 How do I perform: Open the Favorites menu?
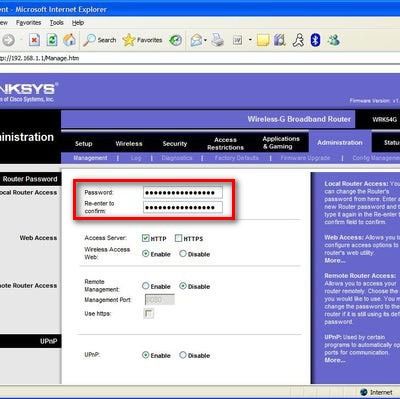(x=28, y=23)
